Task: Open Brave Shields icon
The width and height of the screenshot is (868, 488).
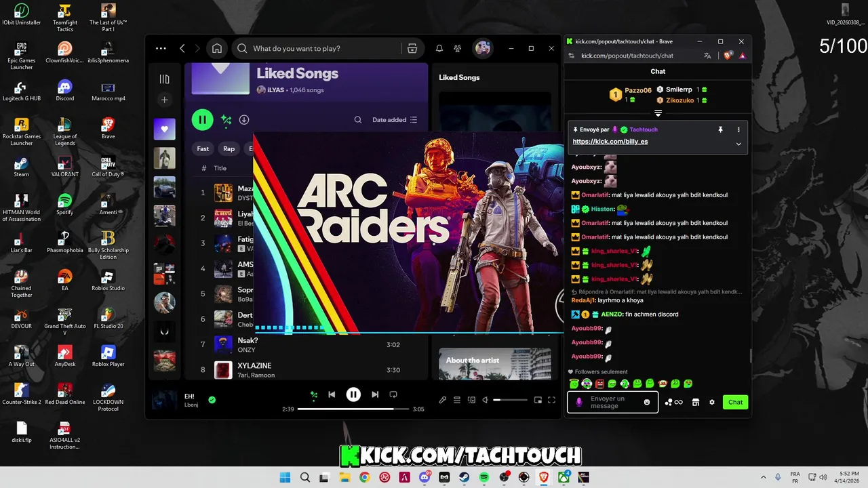Action: [728, 56]
